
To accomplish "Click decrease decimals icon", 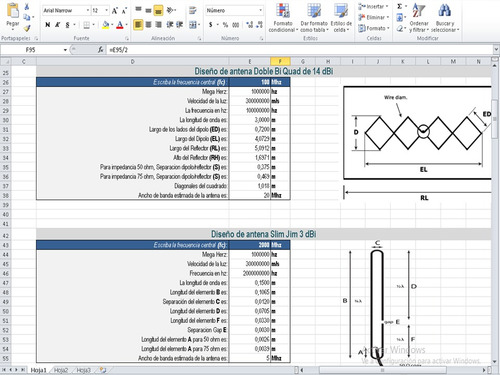I will pos(260,25).
